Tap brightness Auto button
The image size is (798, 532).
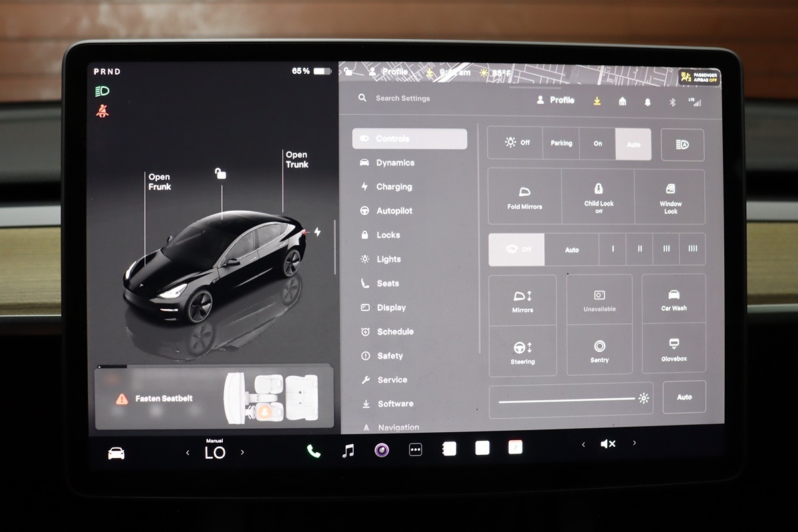click(x=684, y=397)
